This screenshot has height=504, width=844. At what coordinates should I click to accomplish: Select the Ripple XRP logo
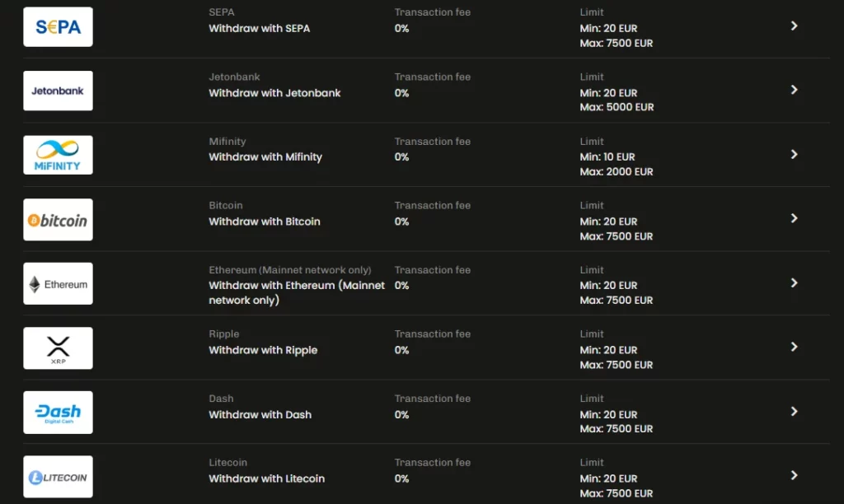[x=58, y=348]
